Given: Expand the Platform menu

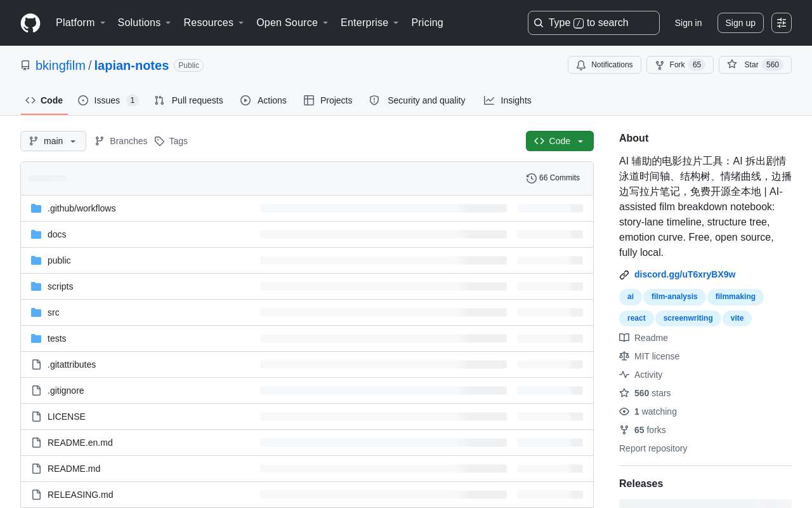Looking at the screenshot, I should pos(81,23).
